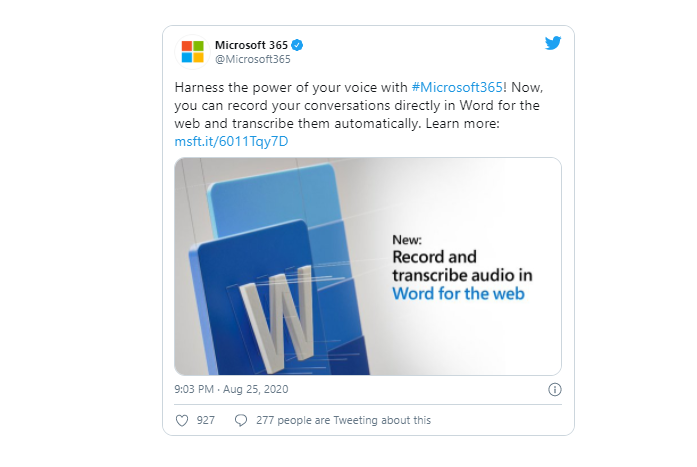Click the blue verified checkmark badge

[x=297, y=45]
